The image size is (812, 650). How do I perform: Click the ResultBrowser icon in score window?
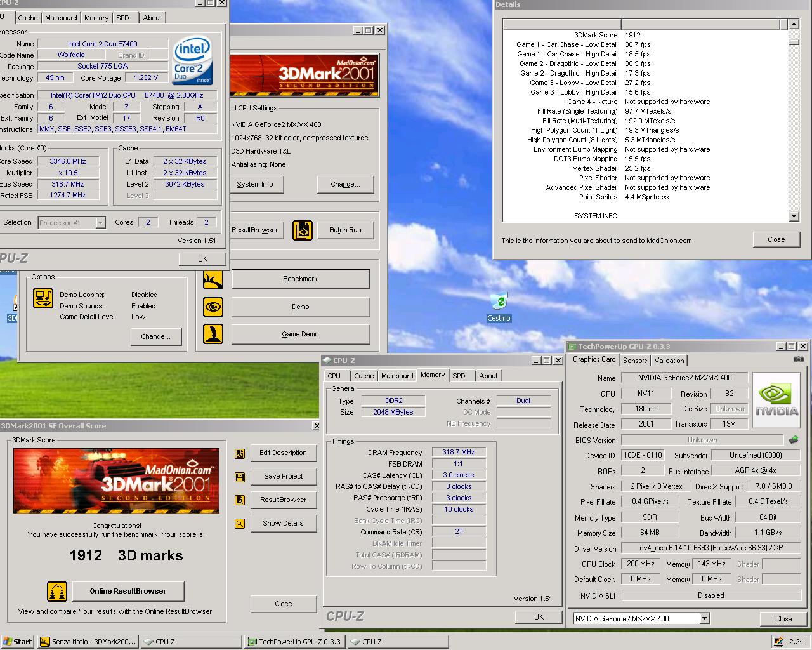(x=240, y=500)
